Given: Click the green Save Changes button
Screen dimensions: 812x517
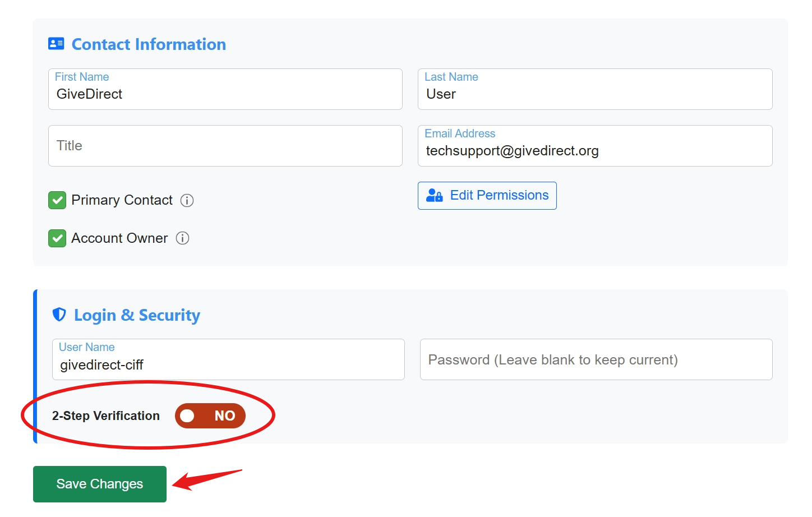Looking at the screenshot, I should [x=100, y=483].
